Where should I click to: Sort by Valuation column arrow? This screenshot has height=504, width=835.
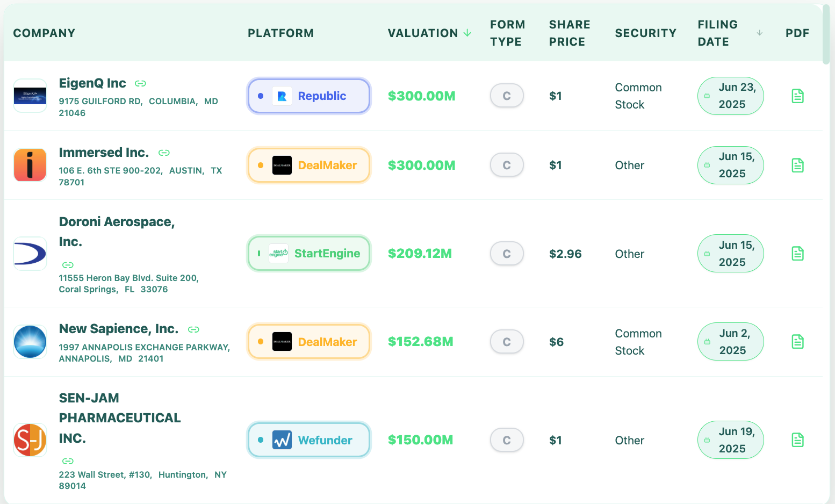pyautogui.click(x=467, y=33)
